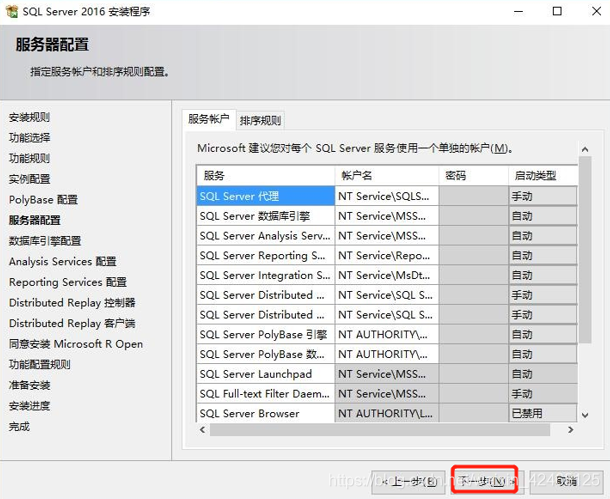Open startup type for SQL Server Launchpad

[543, 374]
